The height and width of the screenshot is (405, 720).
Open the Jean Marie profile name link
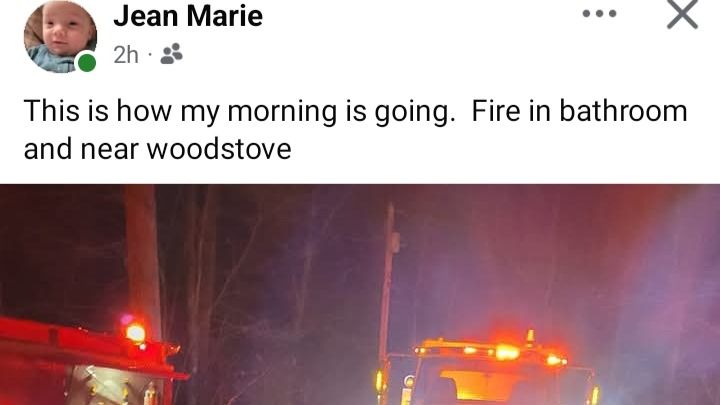click(188, 16)
